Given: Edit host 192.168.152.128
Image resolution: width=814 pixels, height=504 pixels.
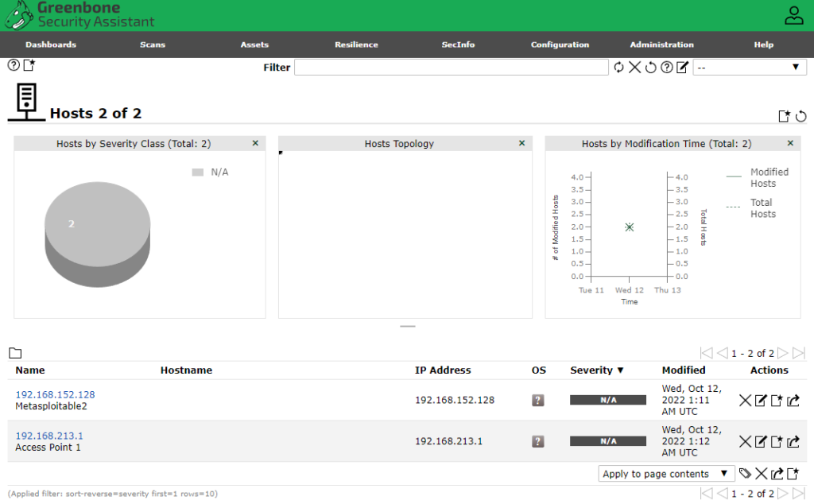Looking at the screenshot, I should point(761,400).
